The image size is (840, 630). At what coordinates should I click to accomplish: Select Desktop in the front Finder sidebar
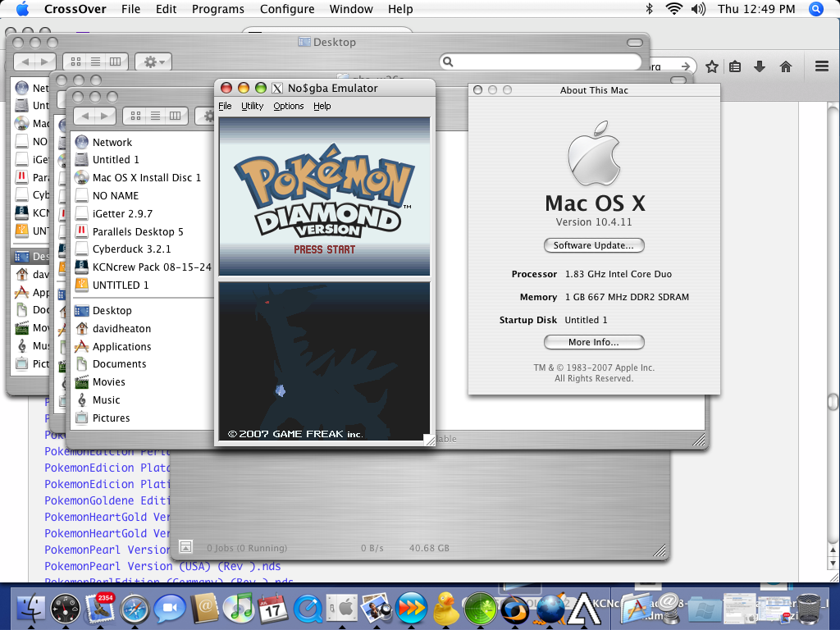pyautogui.click(x=112, y=311)
